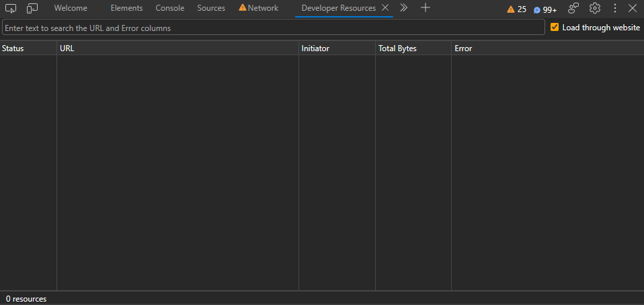The height and width of the screenshot is (305, 644).
Task: Activate the inspect element picker icon
Action: pyautogui.click(x=11, y=8)
